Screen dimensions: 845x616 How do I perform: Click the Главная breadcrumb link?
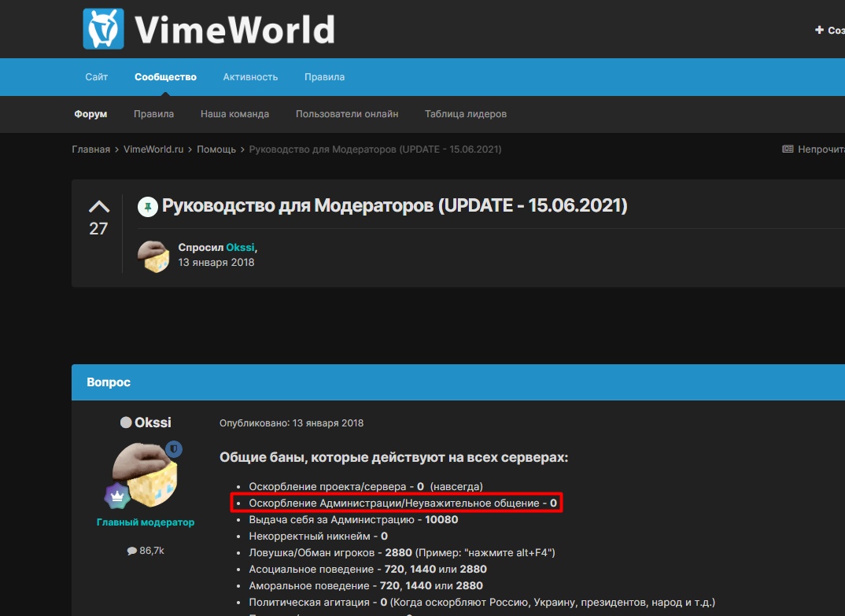point(91,149)
